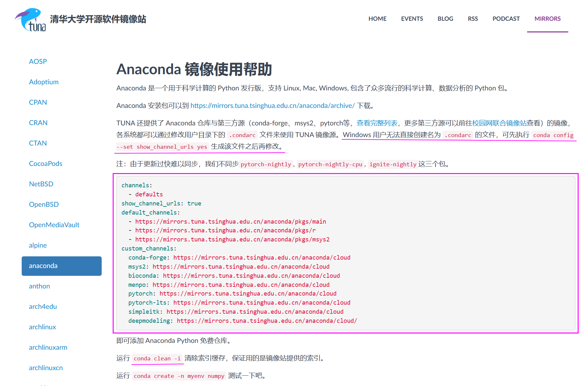Open OpenBSD help entry
The height and width of the screenshot is (386, 588).
[44, 205]
